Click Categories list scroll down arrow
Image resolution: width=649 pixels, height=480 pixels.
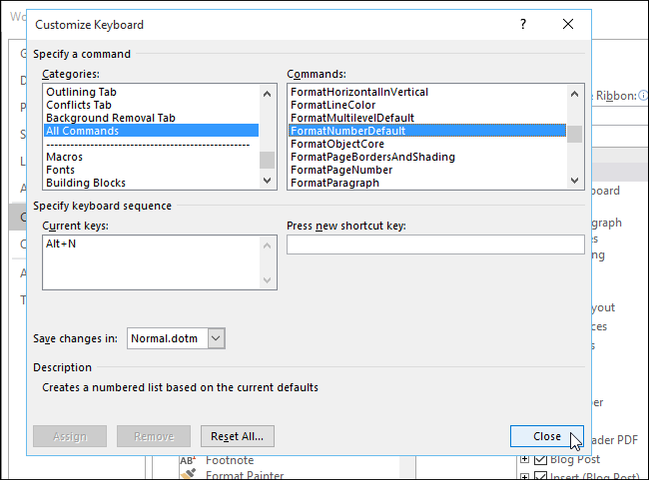tap(267, 180)
